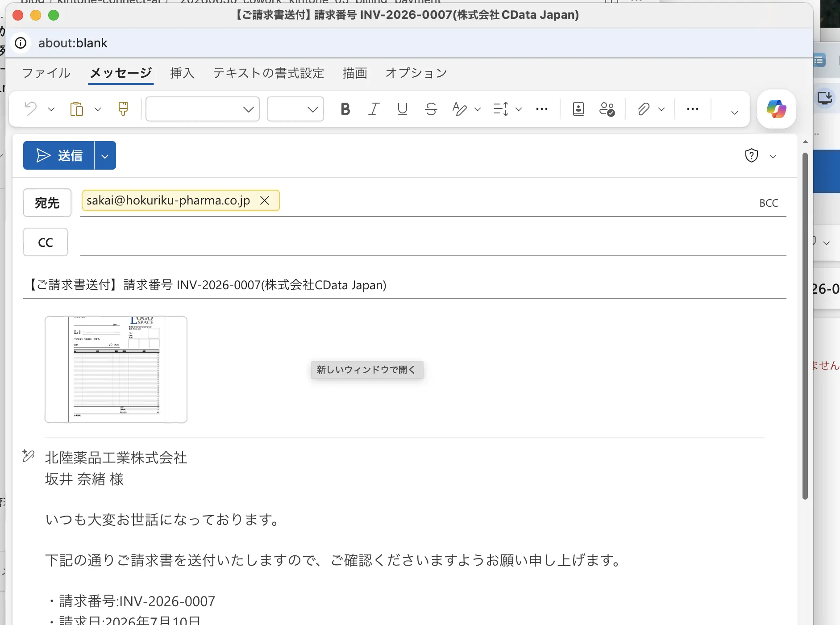Click the message pane vertical scrollbar
This screenshot has width=840, height=625.
pyautogui.click(x=805, y=326)
